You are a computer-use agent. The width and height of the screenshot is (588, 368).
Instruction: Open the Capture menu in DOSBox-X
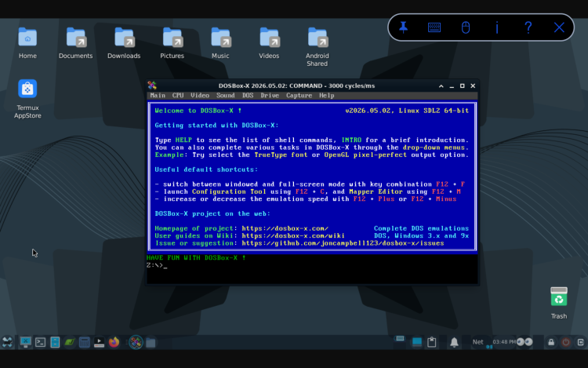(x=299, y=95)
